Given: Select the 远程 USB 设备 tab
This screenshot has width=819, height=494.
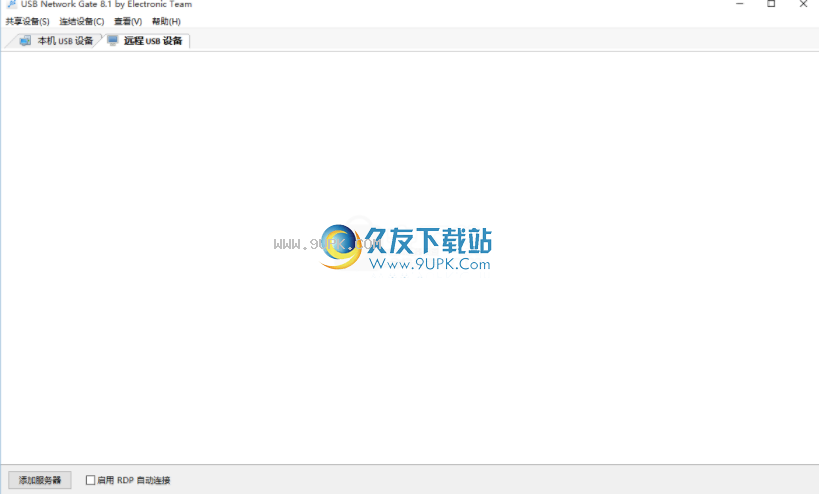Looking at the screenshot, I should click(146, 41).
